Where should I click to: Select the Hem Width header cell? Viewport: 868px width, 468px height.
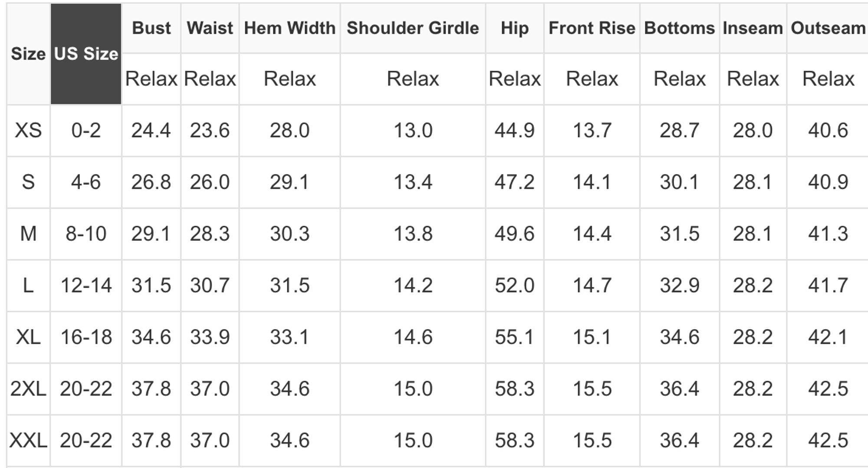(289, 28)
